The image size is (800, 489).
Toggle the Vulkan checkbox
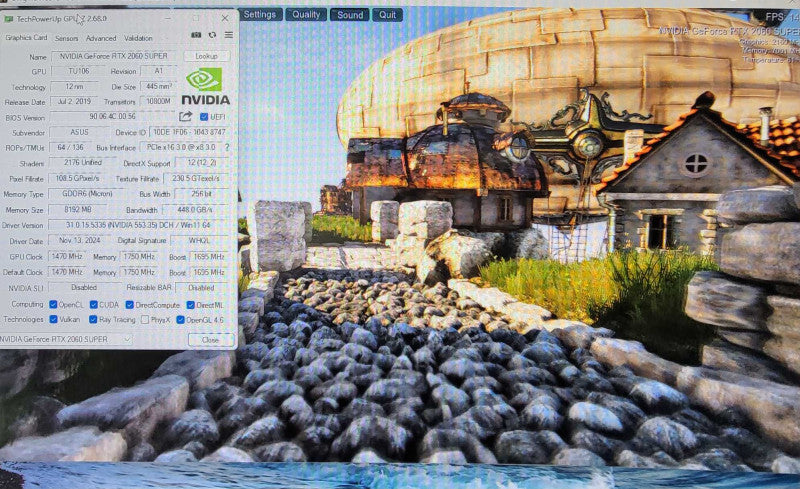point(53,319)
